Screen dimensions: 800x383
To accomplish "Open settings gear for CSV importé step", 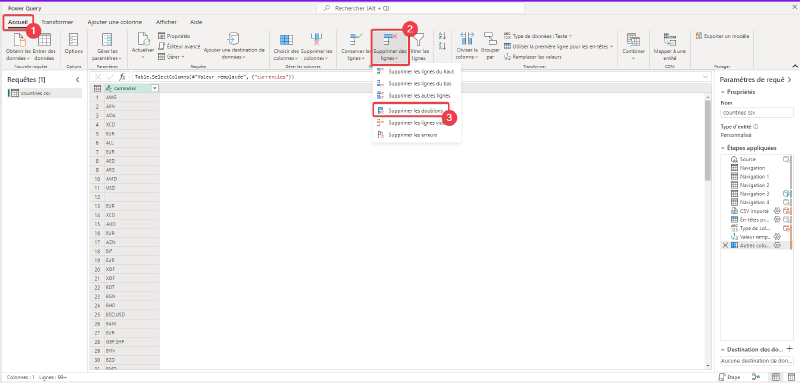I will tap(777, 211).
